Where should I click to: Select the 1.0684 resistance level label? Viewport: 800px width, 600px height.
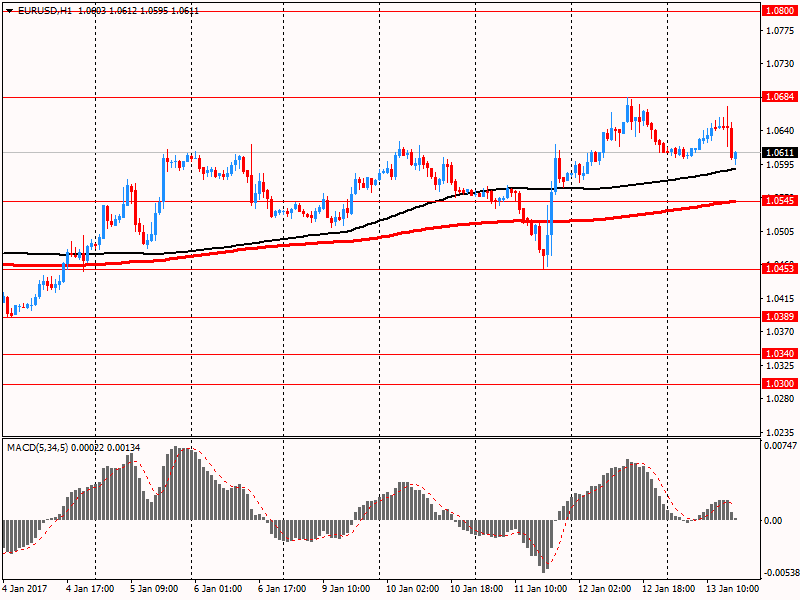pos(778,97)
